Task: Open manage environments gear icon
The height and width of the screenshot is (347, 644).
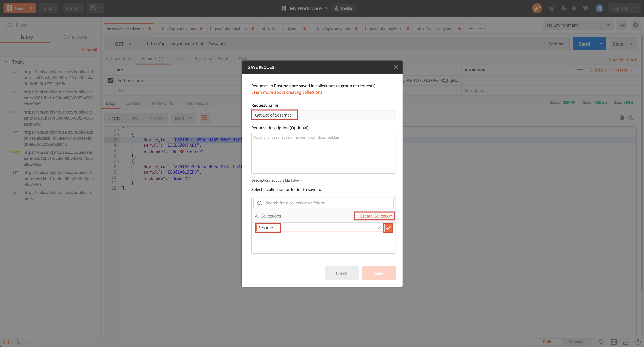Action: (636, 25)
